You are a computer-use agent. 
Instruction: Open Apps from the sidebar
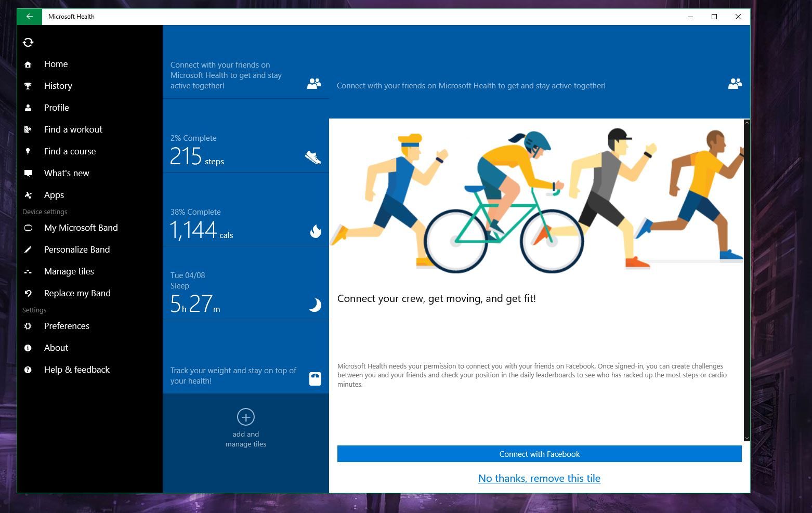(x=54, y=195)
